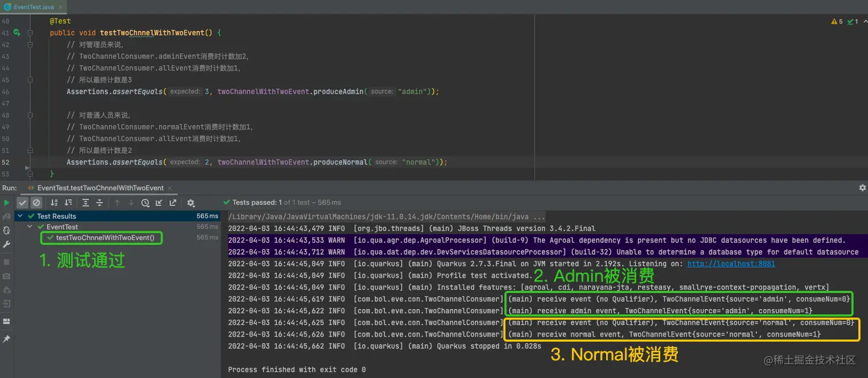Toggle auto-test in the Run sidebar
Image resolution: width=868 pixels, height=378 pixels.
click(6, 230)
